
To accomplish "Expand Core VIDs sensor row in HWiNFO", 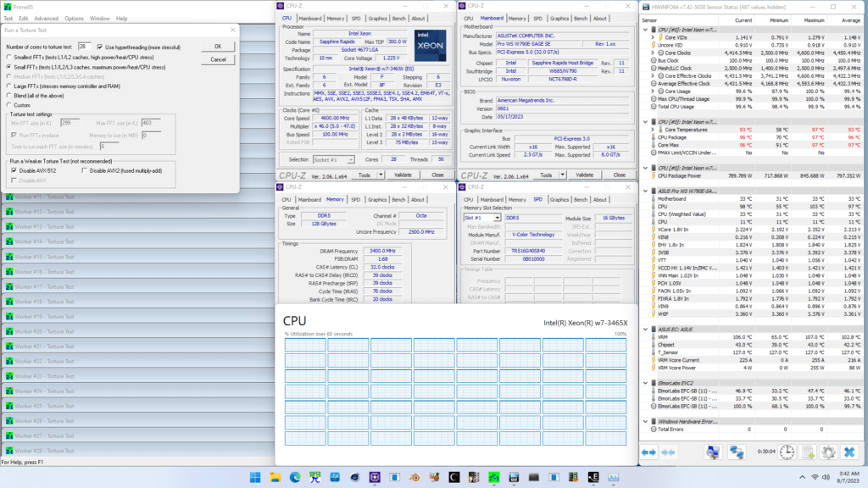I will click(x=653, y=37).
